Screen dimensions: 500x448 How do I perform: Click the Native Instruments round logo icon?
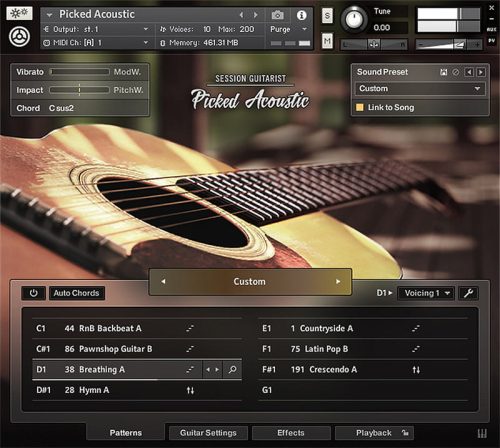[19, 36]
